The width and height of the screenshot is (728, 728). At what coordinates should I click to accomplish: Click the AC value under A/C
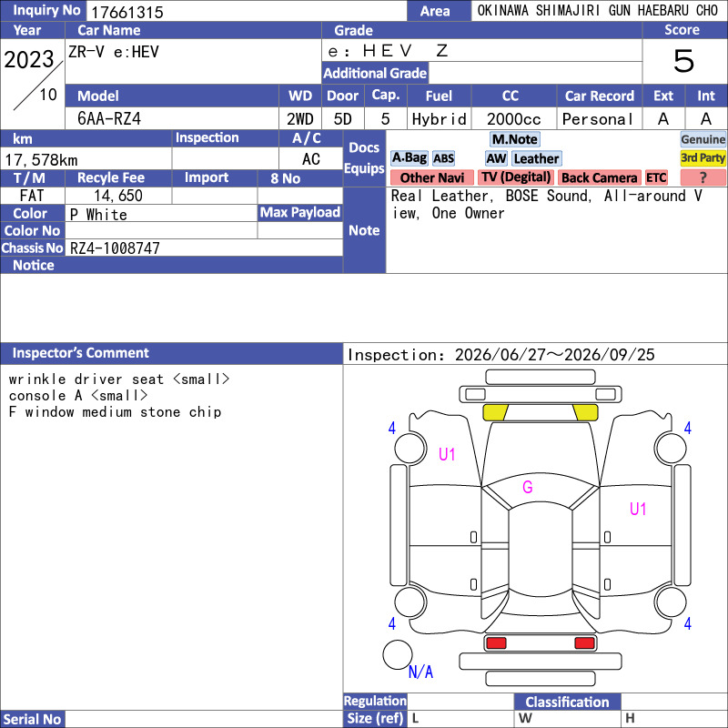pyautogui.click(x=311, y=159)
